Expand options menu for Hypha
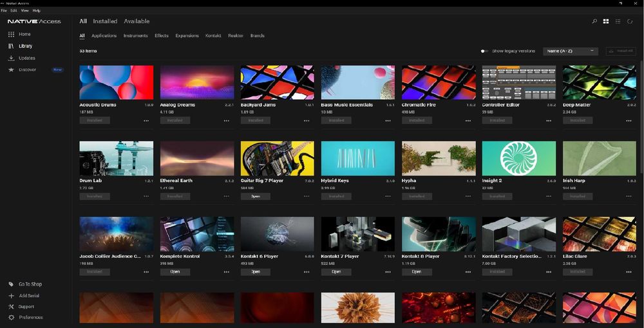 [x=468, y=196]
